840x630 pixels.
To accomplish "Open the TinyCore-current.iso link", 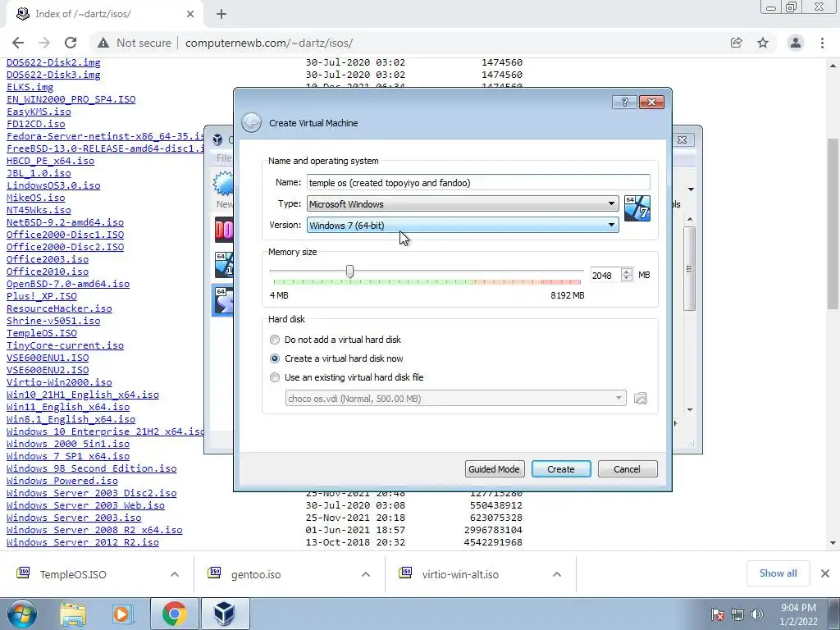I will 65,345.
